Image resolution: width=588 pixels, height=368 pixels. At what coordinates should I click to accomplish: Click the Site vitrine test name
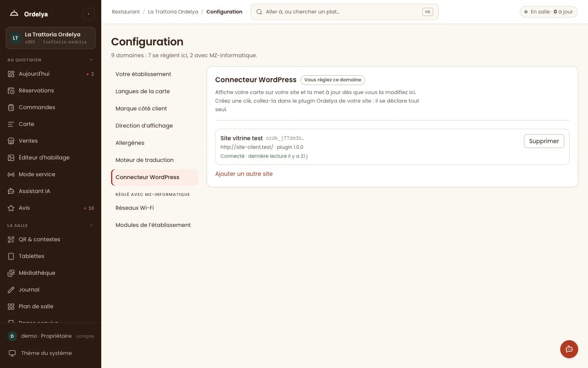[x=241, y=138]
